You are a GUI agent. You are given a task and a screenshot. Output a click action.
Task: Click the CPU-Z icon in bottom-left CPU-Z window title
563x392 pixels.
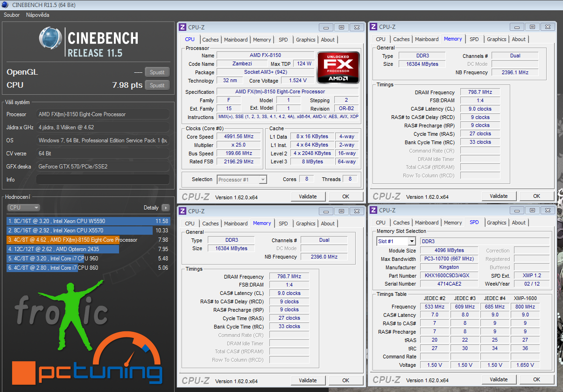(x=183, y=211)
